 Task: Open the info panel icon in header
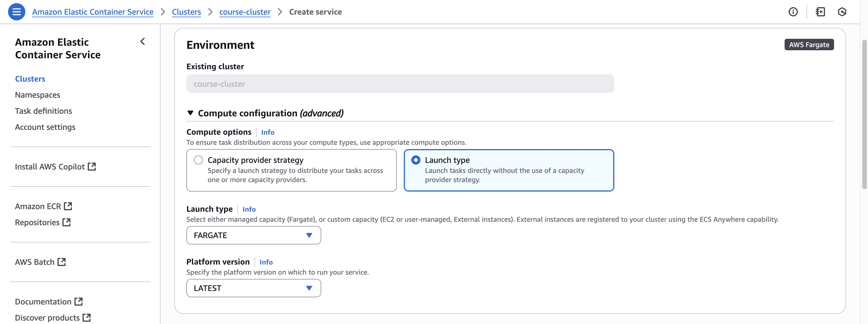[793, 12]
